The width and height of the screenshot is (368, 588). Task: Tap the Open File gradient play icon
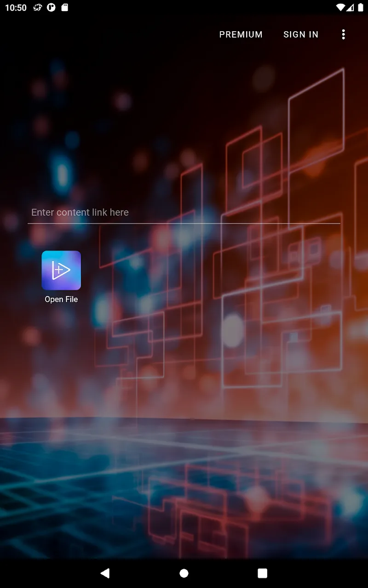(x=61, y=270)
